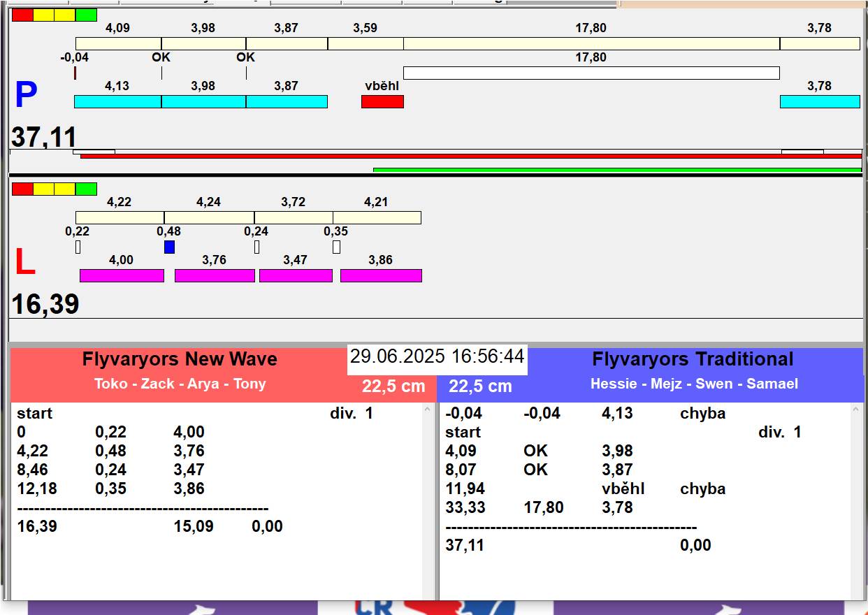Click the 37,11 total time in lane P

point(43,137)
